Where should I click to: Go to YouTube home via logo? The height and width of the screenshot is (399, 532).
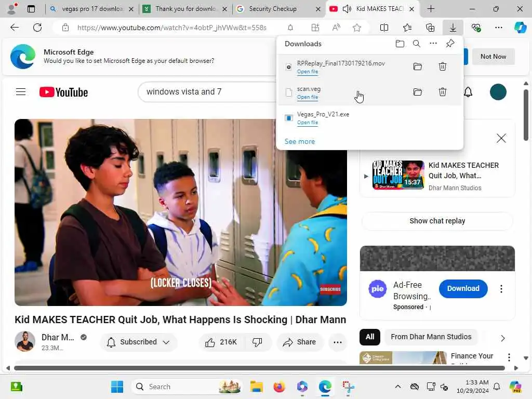coord(63,92)
